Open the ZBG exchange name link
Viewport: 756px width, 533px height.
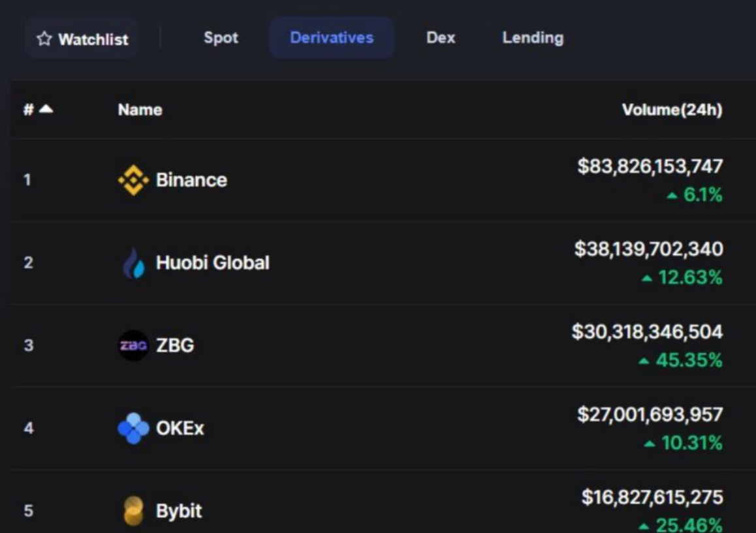[x=174, y=346]
